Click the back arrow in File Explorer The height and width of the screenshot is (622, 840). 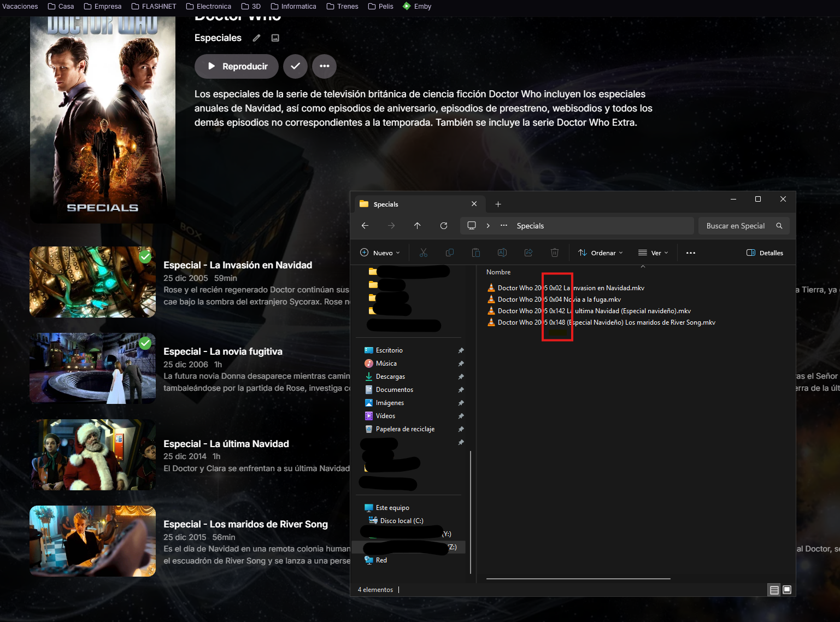(365, 226)
